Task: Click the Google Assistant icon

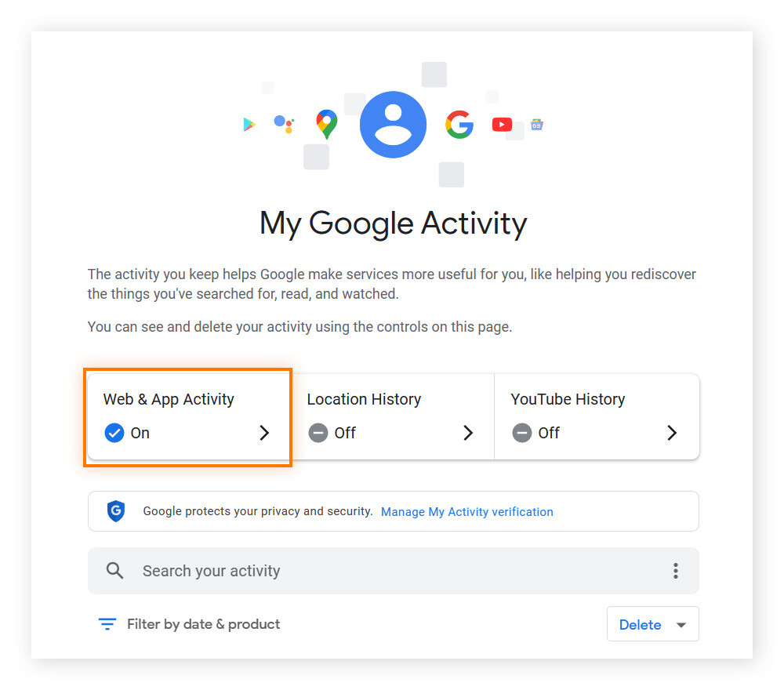Action: 284,123
